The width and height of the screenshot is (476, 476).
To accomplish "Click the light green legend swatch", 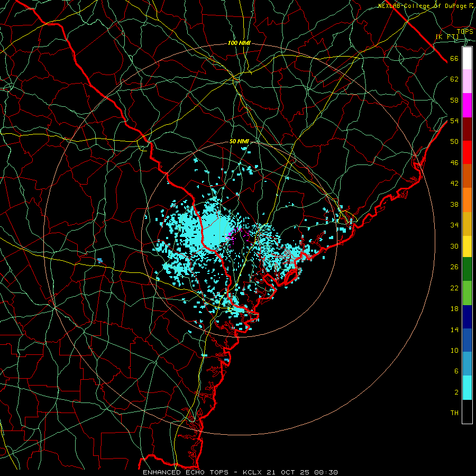I will click(x=467, y=293).
